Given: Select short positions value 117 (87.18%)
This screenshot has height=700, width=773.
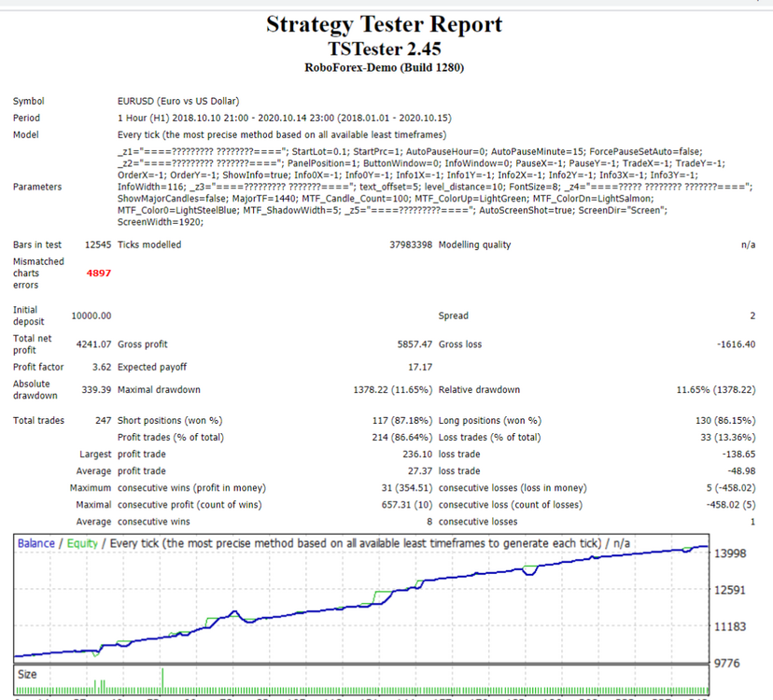Looking at the screenshot, I should 401,421.
